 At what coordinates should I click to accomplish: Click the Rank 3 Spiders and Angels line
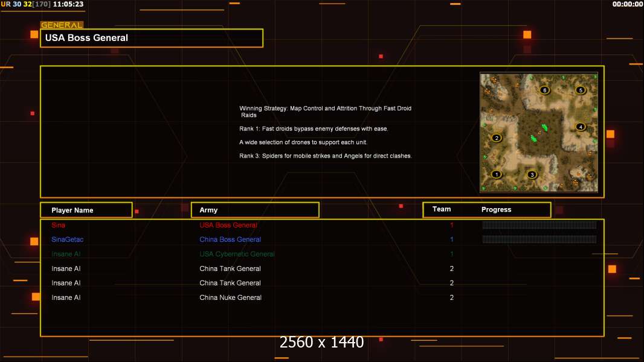[326, 156]
